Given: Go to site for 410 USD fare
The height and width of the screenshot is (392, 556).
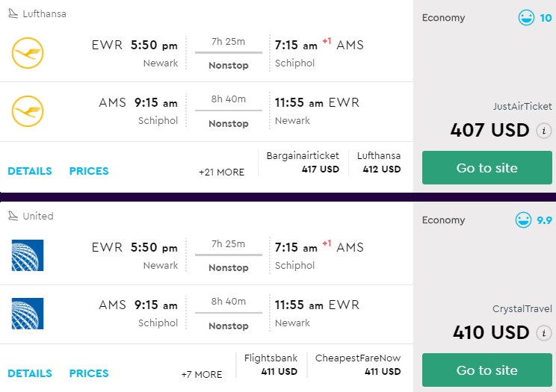Looking at the screenshot, I should click(x=486, y=370).
